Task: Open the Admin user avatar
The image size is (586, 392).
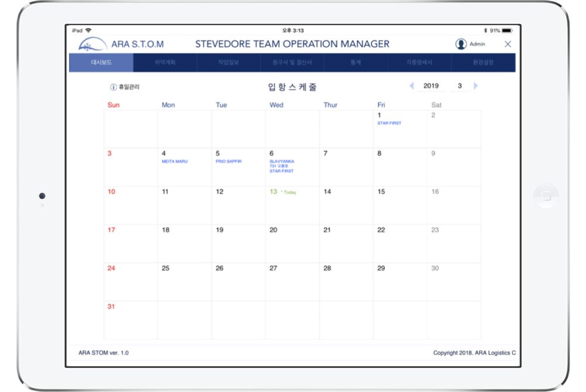Action: coord(461,44)
